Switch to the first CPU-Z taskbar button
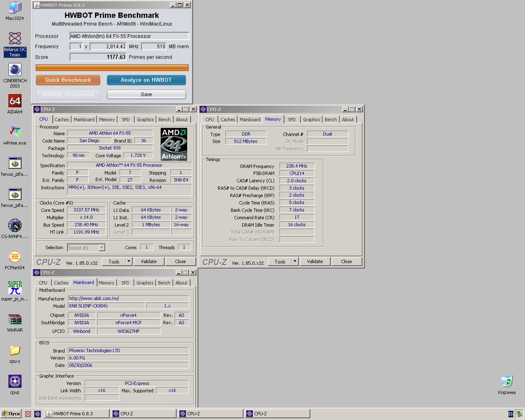Viewport: 525px width, 420px height. pyautogui.click(x=143, y=414)
